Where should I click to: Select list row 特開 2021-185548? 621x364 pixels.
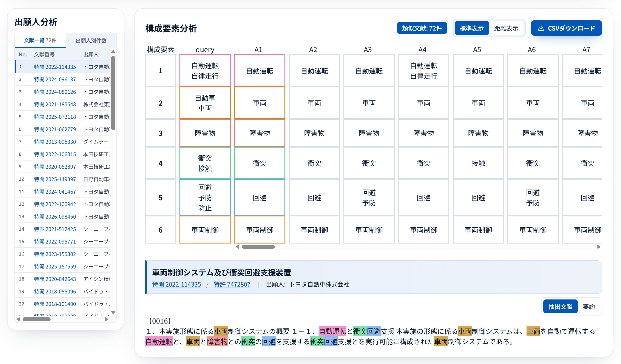[63, 104]
